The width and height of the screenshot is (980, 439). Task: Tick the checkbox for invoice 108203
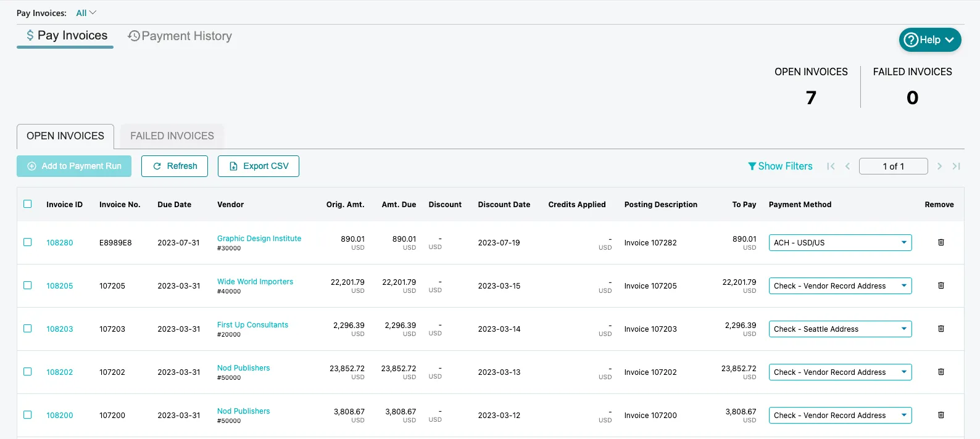pyautogui.click(x=28, y=329)
